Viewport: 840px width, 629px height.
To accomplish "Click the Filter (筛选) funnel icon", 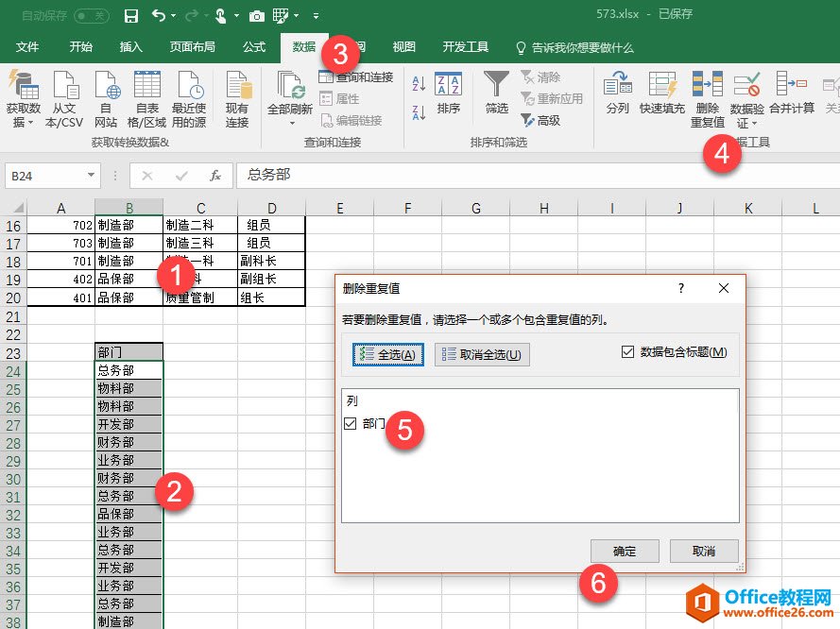I will (497, 87).
